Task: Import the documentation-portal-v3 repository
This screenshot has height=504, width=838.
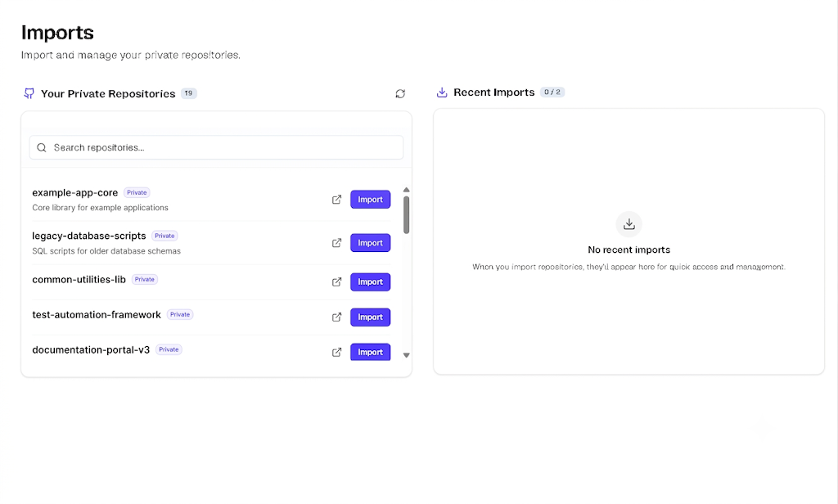Action: pyautogui.click(x=371, y=352)
